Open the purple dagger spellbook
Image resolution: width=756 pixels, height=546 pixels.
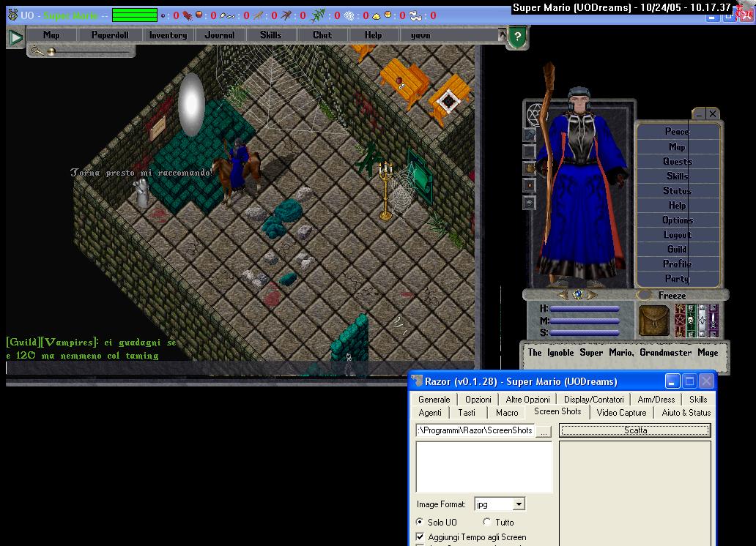click(713, 321)
